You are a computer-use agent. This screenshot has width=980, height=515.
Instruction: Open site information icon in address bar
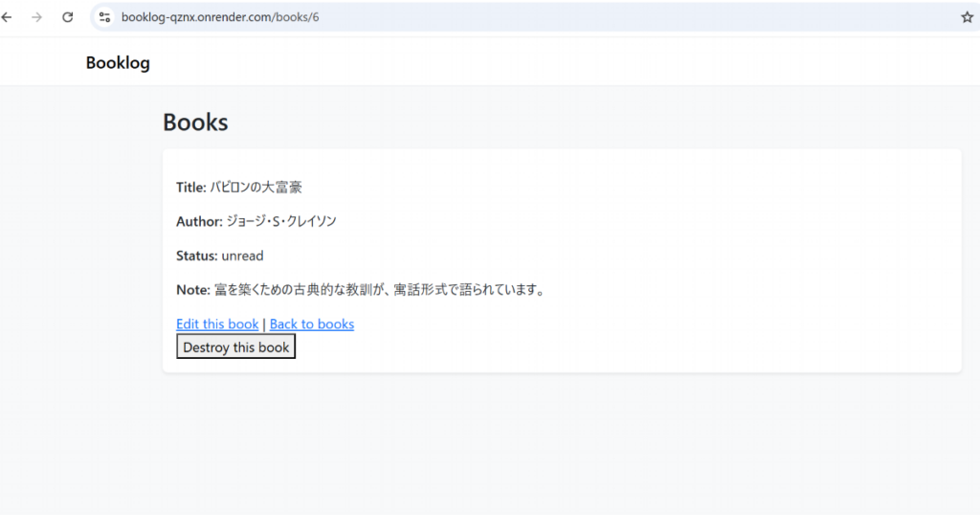(x=105, y=17)
